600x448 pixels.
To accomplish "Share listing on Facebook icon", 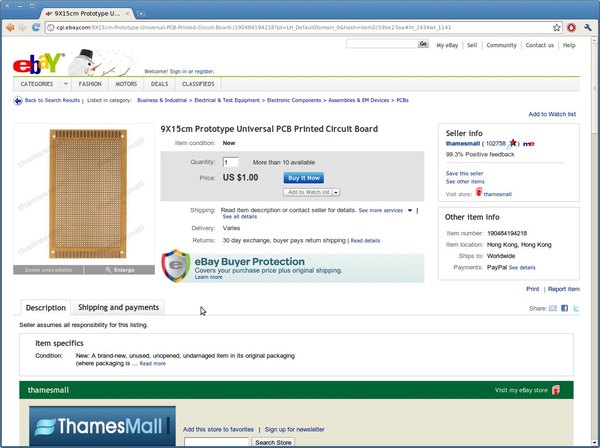I will 564,308.
